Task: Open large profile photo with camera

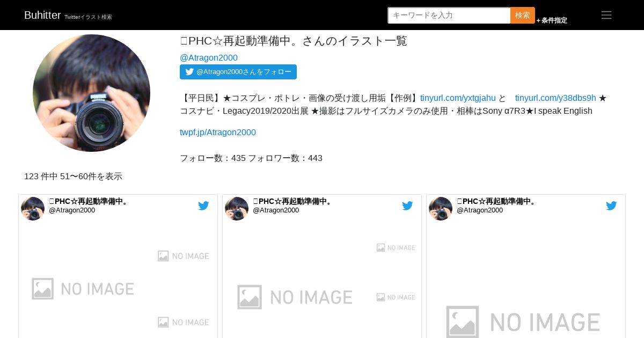Action: coord(91,93)
